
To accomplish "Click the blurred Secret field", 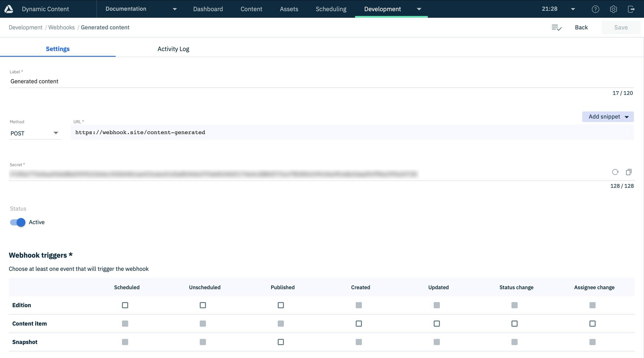I will [x=213, y=174].
